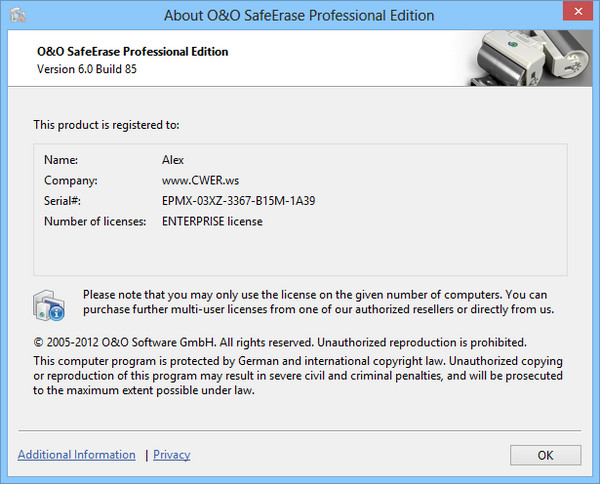
Task: Click the serial number EPMX-03XZ-3367-B15M-1A39
Action: [x=238, y=201]
